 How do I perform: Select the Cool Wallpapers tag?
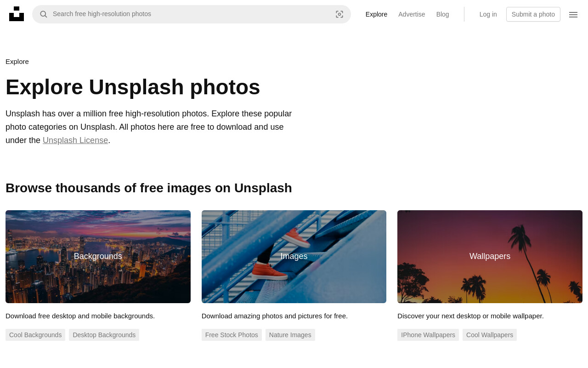490,335
